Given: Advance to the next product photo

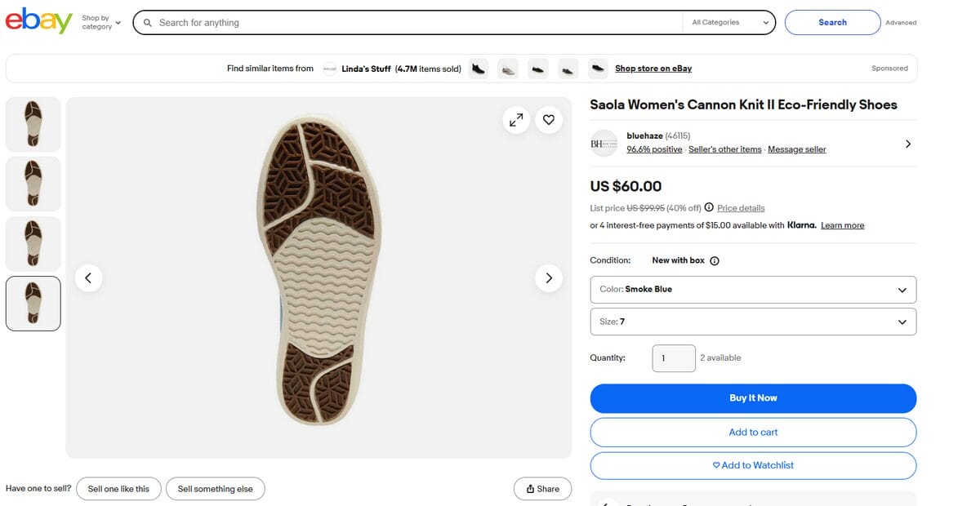Looking at the screenshot, I should pyautogui.click(x=548, y=277).
